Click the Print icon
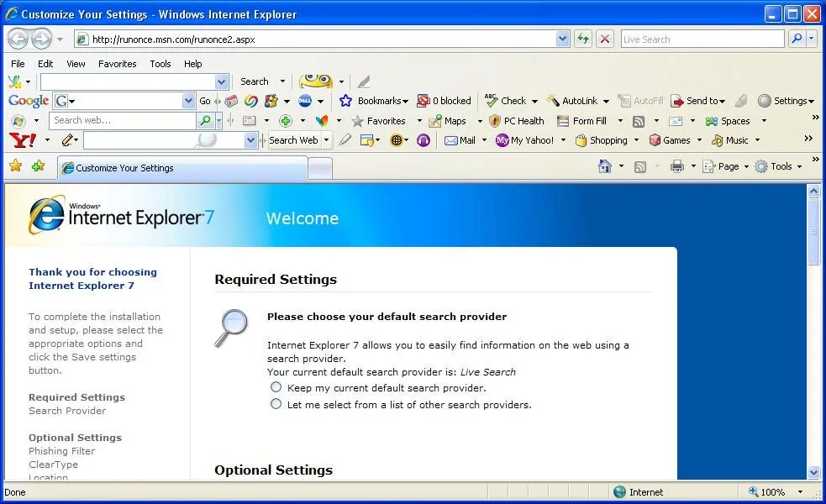The width and height of the screenshot is (826, 504). coord(678,166)
